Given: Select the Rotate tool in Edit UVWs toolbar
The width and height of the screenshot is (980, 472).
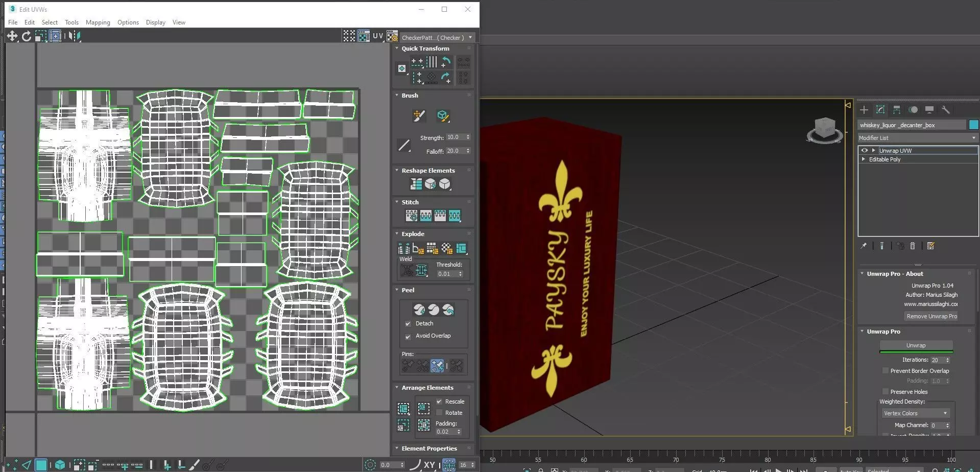Looking at the screenshot, I should pos(26,36).
